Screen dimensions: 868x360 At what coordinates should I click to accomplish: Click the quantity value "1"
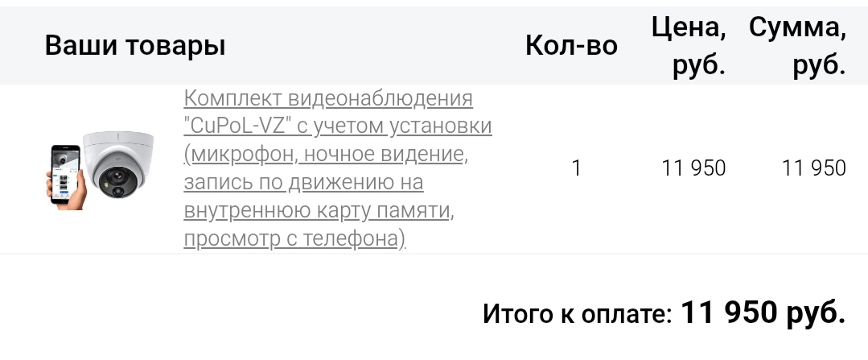click(576, 168)
